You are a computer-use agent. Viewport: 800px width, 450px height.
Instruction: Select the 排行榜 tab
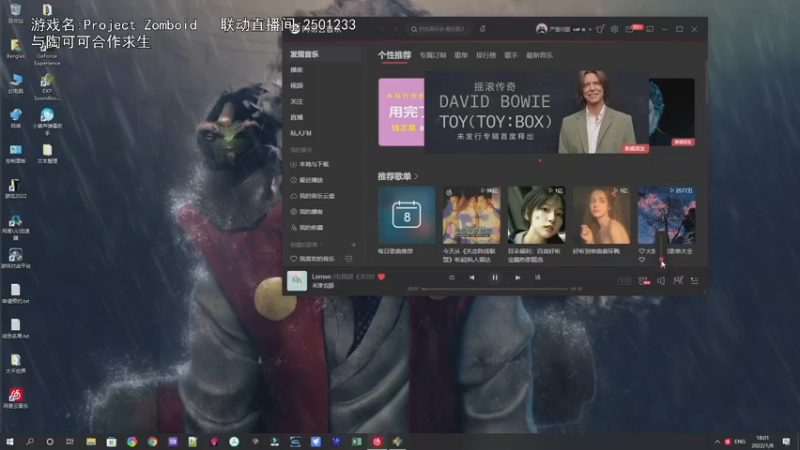click(486, 55)
